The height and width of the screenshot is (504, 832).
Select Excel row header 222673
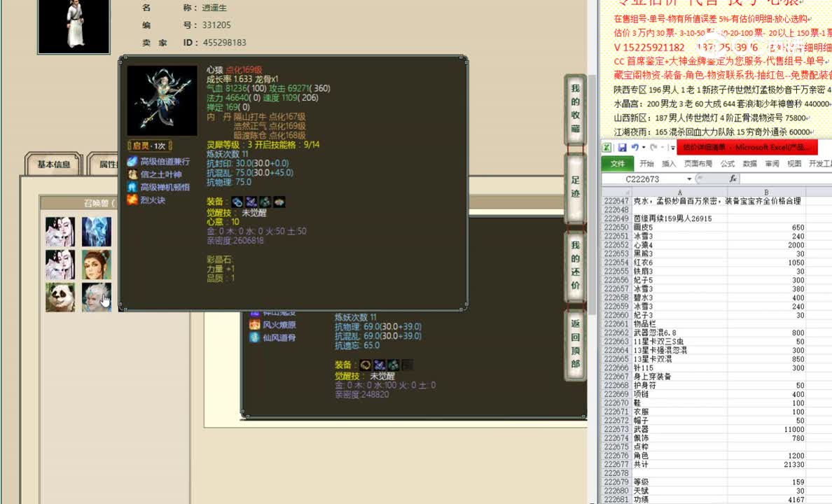pos(616,429)
